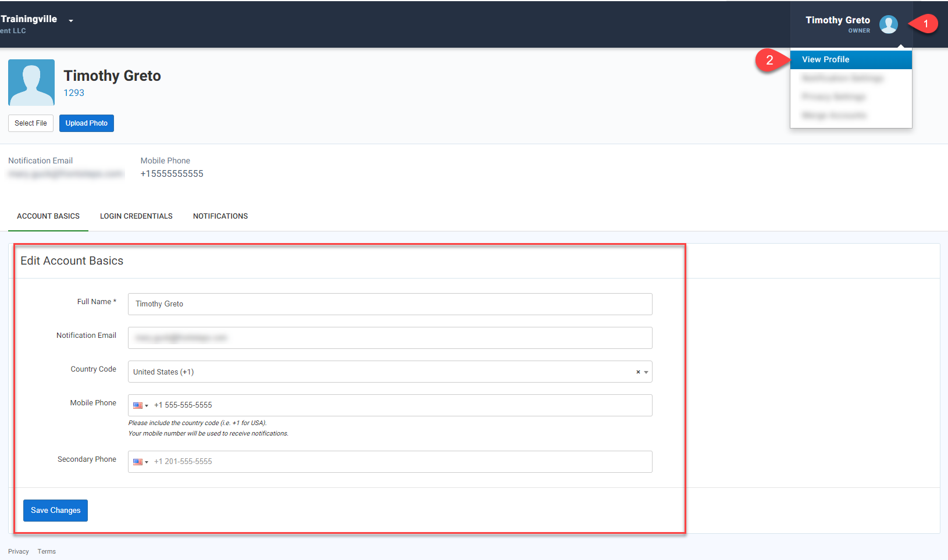Open the Mobile Phone country flag selector
The height and width of the screenshot is (560, 948).
[141, 405]
